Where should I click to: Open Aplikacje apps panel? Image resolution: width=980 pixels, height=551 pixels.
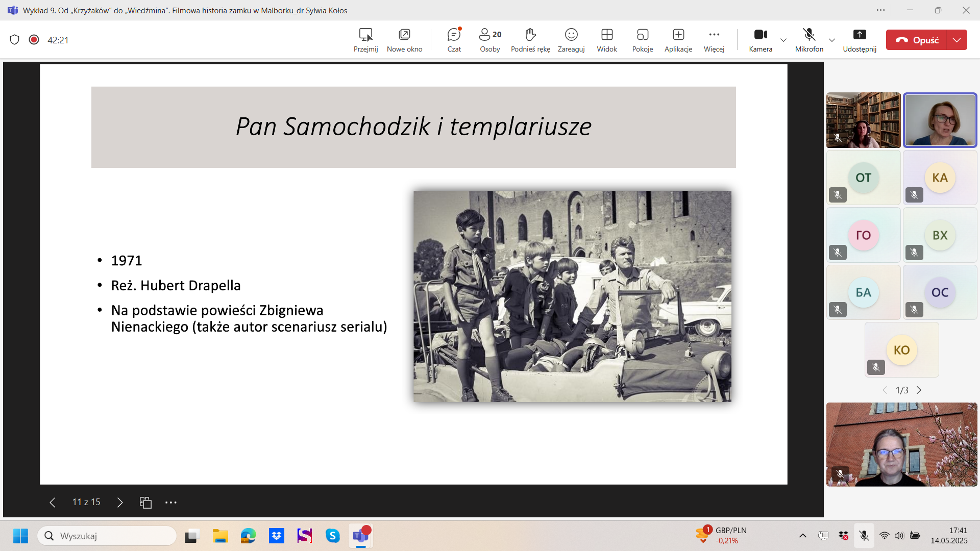(x=678, y=40)
